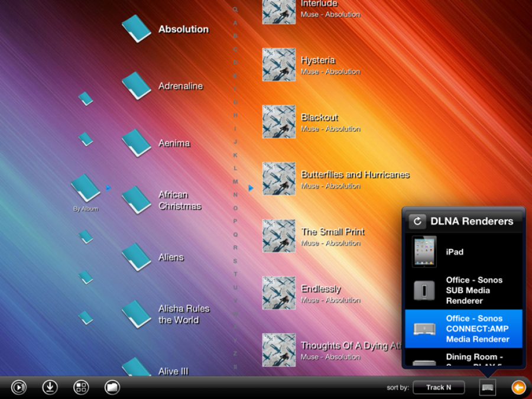Click The Small Print title
This screenshot has width=532, height=399.
point(333,232)
